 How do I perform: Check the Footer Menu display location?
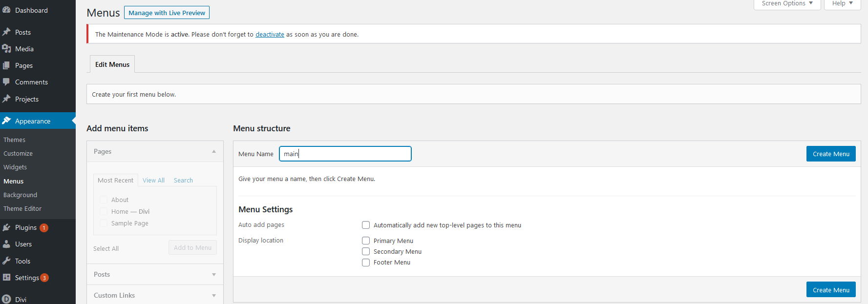(x=366, y=262)
